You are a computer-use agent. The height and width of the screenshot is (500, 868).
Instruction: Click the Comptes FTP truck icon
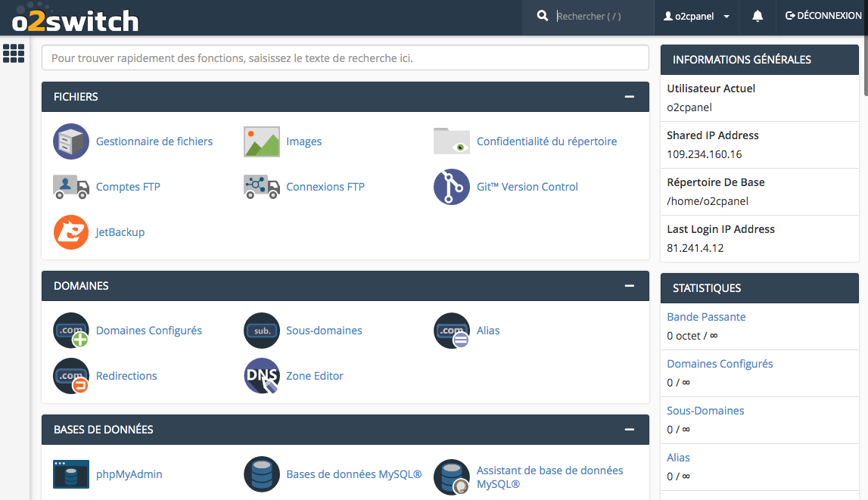[x=71, y=187]
